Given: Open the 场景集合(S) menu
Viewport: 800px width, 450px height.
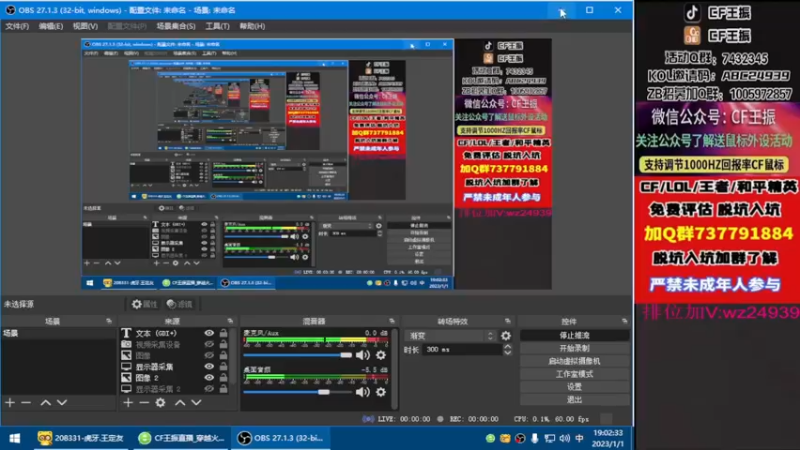Looking at the screenshot, I should tap(176, 26).
